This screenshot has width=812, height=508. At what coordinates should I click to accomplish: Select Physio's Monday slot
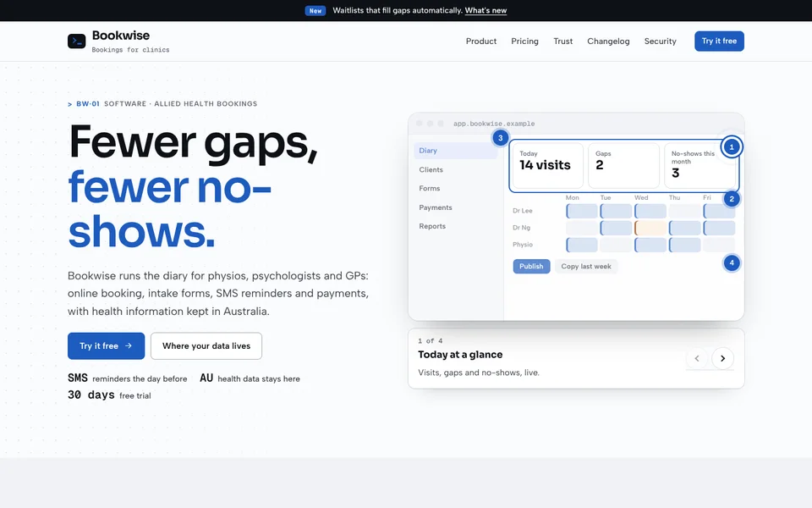[582, 245]
